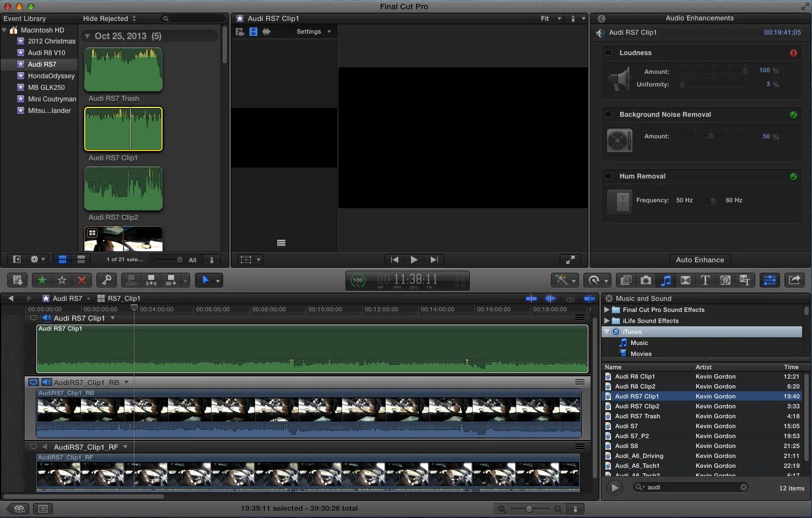This screenshot has width=812, height=518.
Task: Select Audi S7_P2 in song list
Action: [x=702, y=436]
